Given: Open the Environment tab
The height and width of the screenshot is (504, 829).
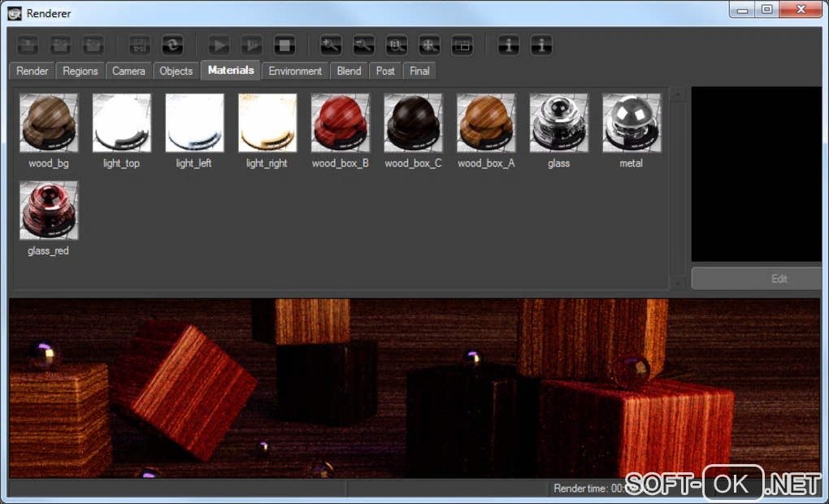Looking at the screenshot, I should (x=295, y=72).
